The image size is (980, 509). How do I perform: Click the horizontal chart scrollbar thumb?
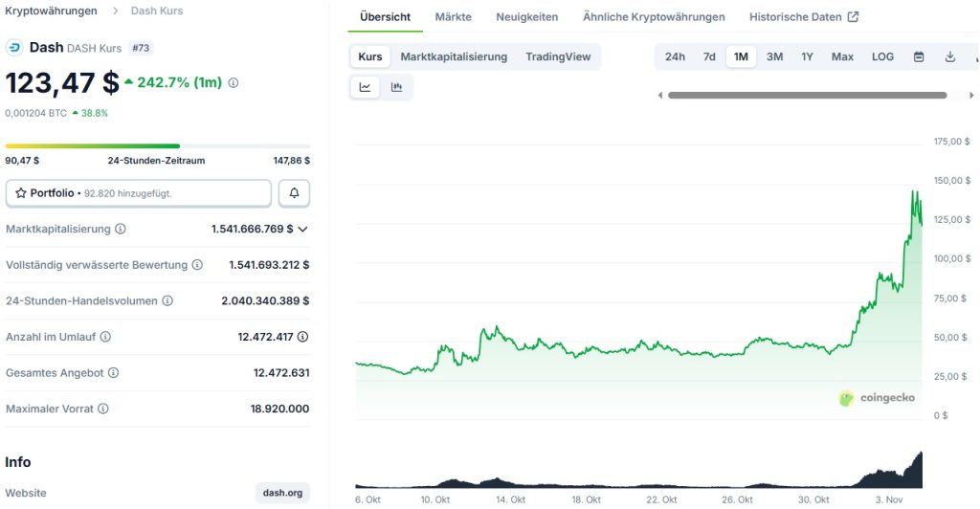(808, 96)
